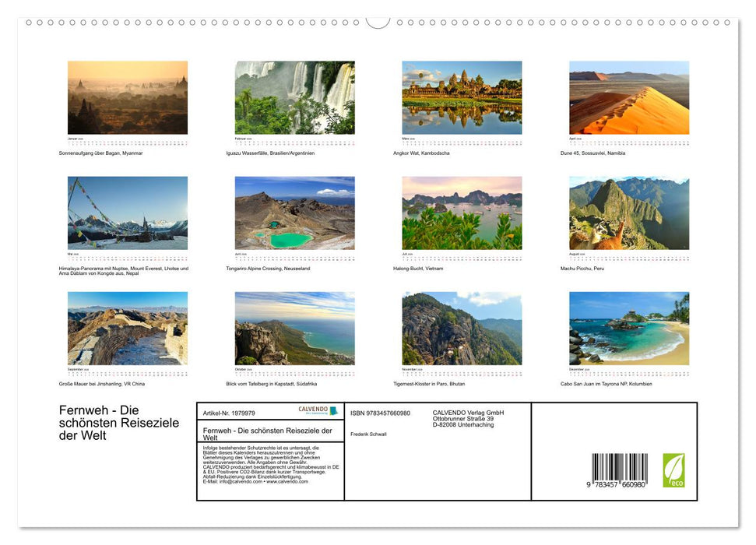Select the Great Wall Jinshanling thumbnail

click(128, 329)
